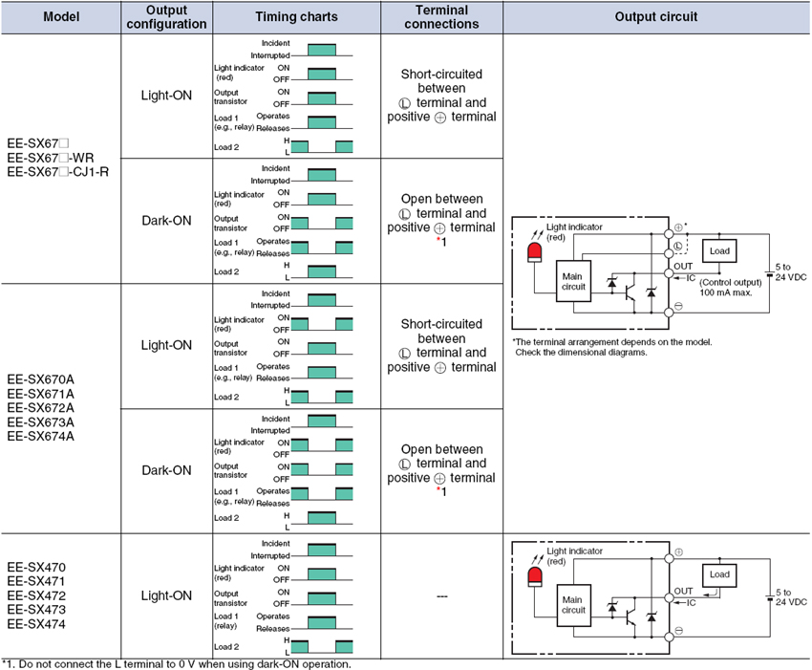This screenshot has width=812, height=670.
Task: Click the Model column header
Action: [x=62, y=17]
